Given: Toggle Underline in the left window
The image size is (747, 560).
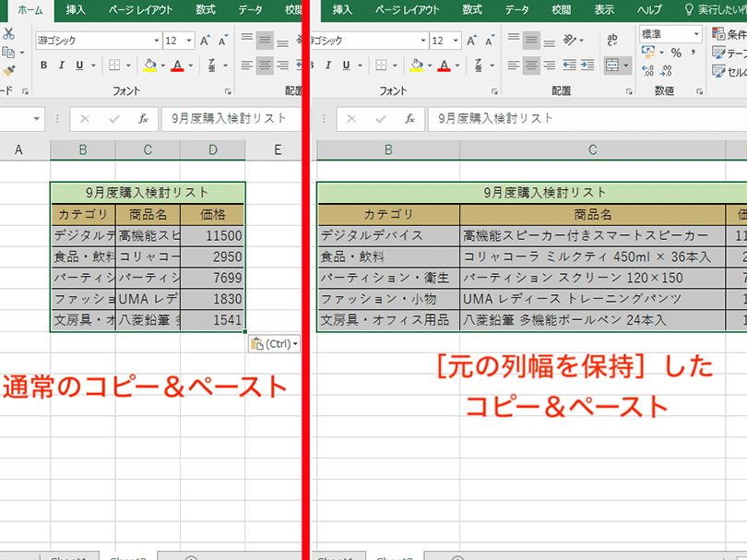Looking at the screenshot, I should (x=79, y=66).
